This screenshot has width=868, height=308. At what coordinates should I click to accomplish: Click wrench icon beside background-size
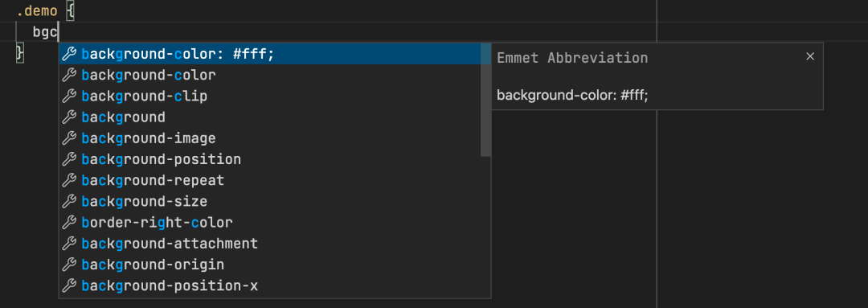coord(68,201)
